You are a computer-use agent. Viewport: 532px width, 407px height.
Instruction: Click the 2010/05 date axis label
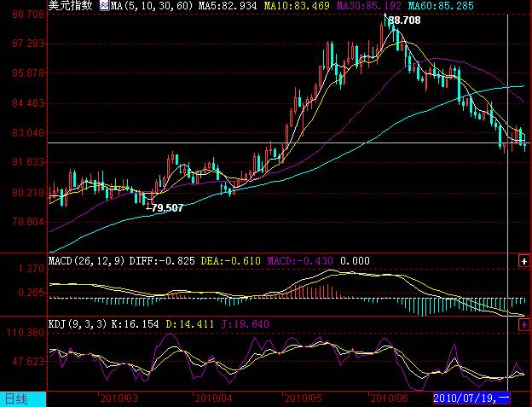[x=303, y=398]
